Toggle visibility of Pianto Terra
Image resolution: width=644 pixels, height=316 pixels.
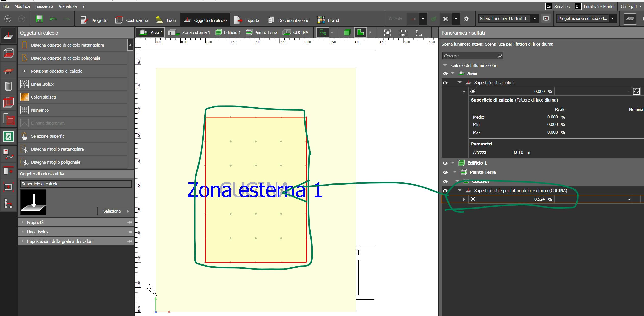[x=445, y=172]
